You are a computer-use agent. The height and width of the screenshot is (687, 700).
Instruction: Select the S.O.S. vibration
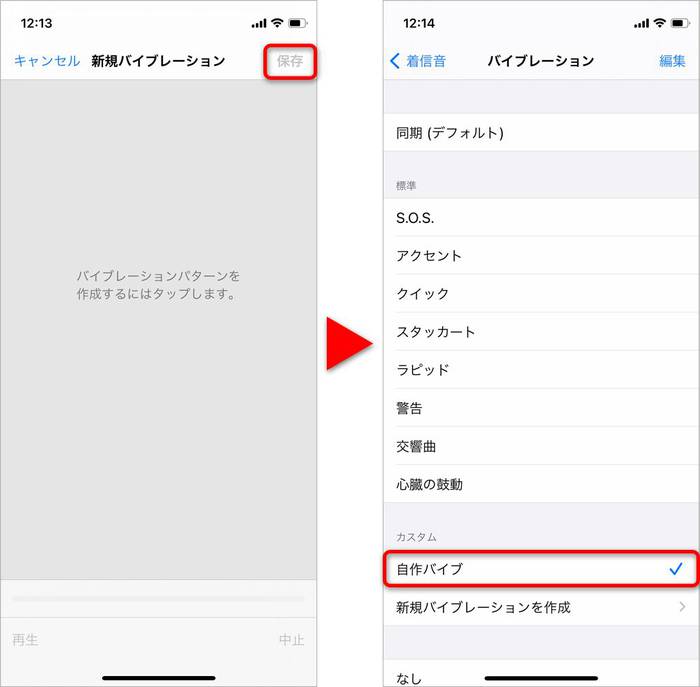pos(542,218)
